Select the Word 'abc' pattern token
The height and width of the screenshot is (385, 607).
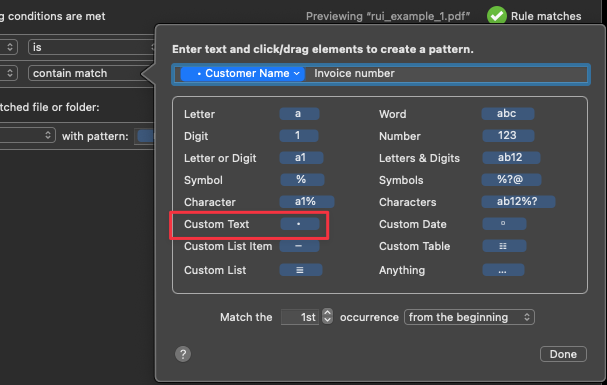pyautogui.click(x=508, y=114)
